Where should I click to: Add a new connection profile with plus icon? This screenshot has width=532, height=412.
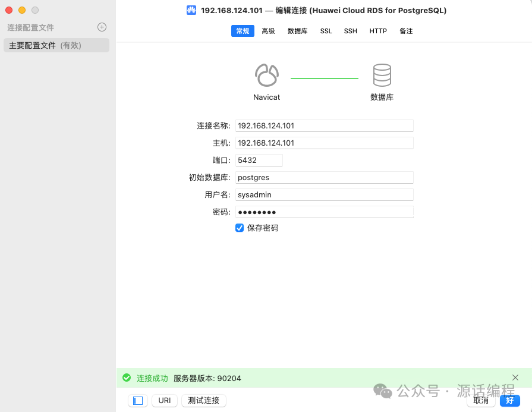pos(102,27)
